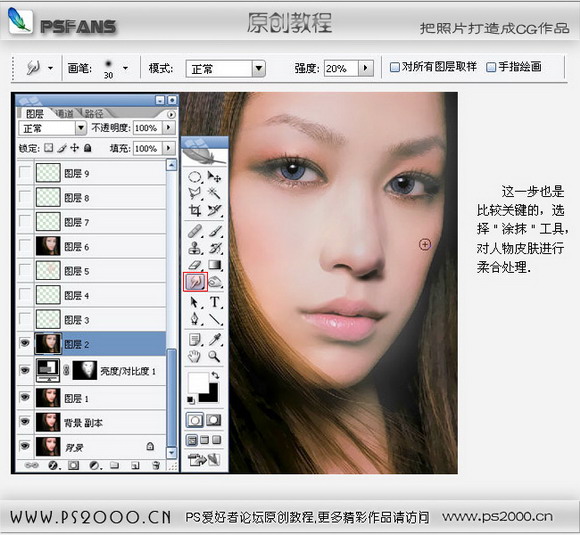Select the Brush tool in the toolbox

point(215,231)
